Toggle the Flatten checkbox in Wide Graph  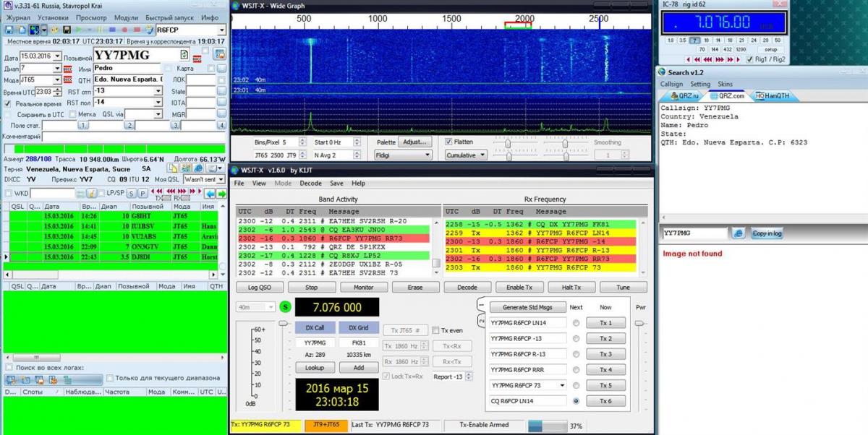449,142
